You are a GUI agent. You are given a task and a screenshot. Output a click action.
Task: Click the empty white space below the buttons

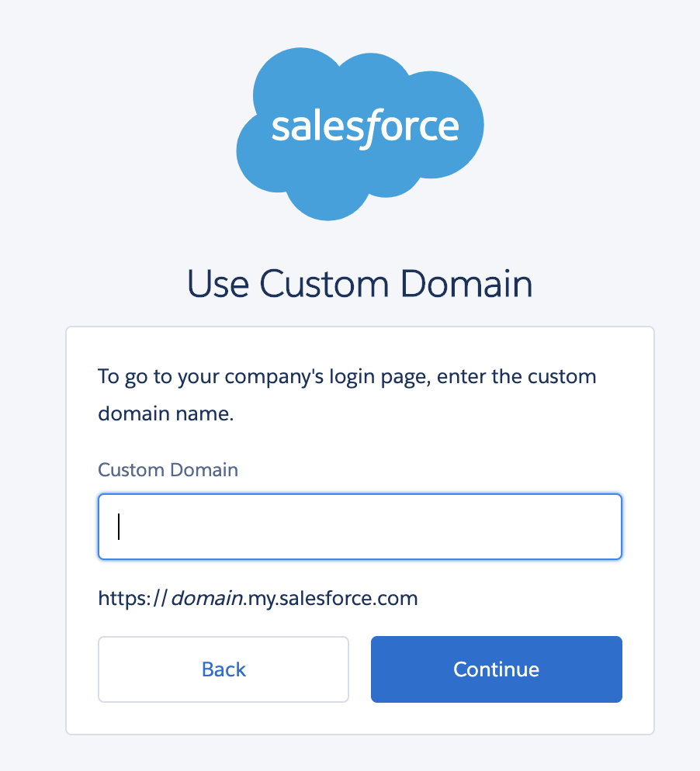coord(360,718)
